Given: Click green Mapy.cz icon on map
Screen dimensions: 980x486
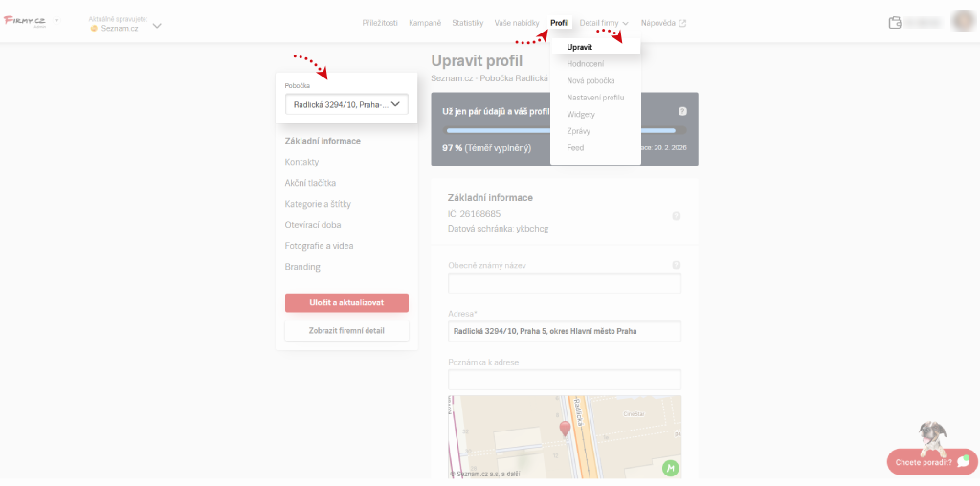Looking at the screenshot, I should 671,468.
